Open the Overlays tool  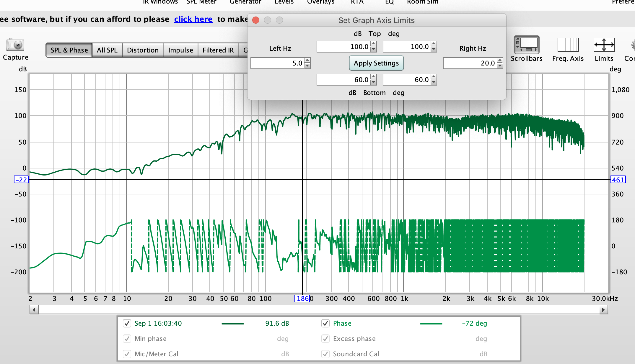coord(321,2)
